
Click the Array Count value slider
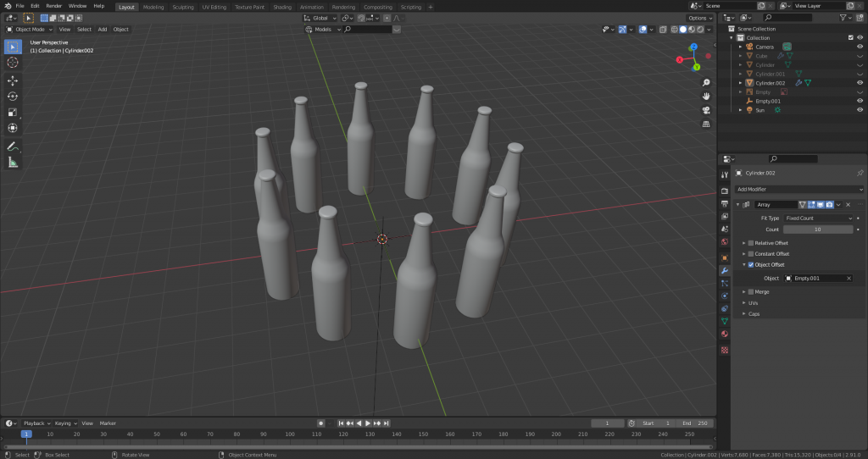[x=818, y=229]
